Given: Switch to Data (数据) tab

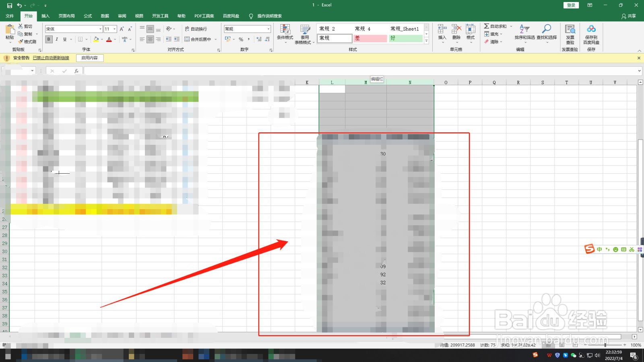Looking at the screenshot, I should click(105, 16).
